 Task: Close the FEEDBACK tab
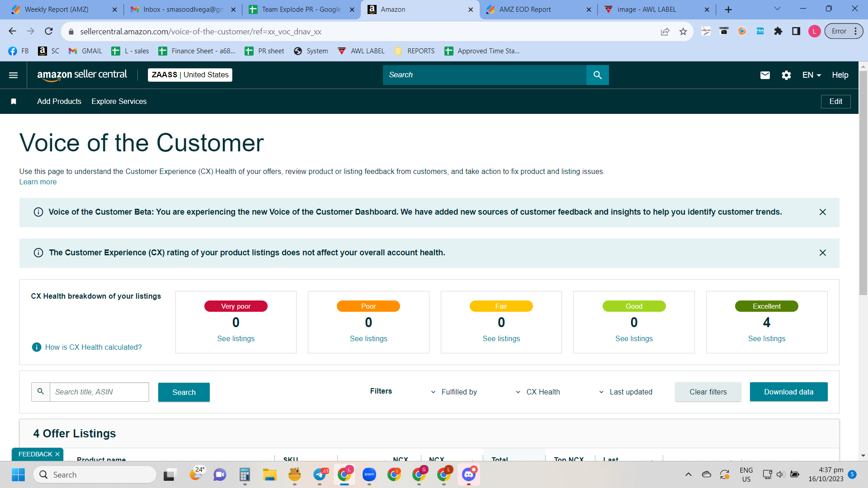pyautogui.click(x=57, y=454)
